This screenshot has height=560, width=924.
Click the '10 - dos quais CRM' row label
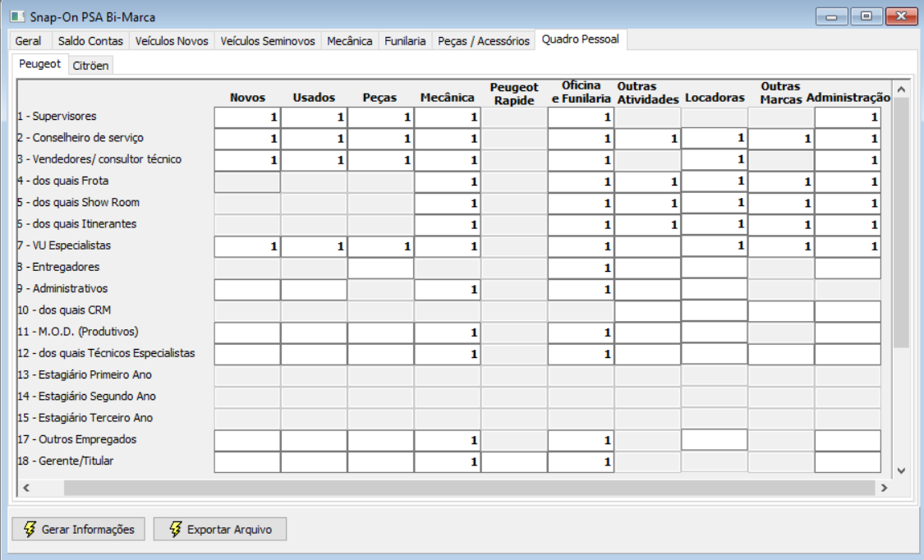click(64, 310)
